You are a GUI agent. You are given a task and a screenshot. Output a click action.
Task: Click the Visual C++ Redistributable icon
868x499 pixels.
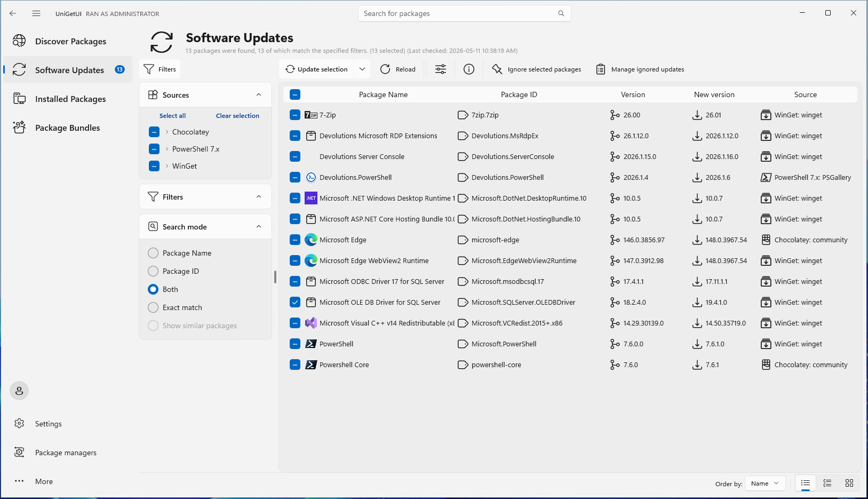coord(311,323)
